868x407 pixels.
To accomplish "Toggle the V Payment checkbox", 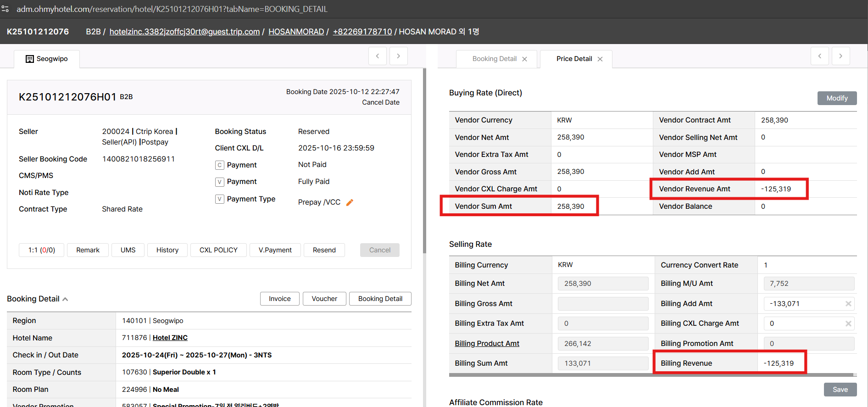I will [220, 182].
